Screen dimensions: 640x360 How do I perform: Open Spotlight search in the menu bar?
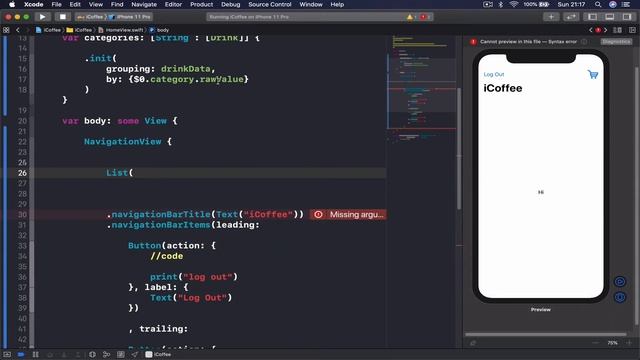click(598, 4)
